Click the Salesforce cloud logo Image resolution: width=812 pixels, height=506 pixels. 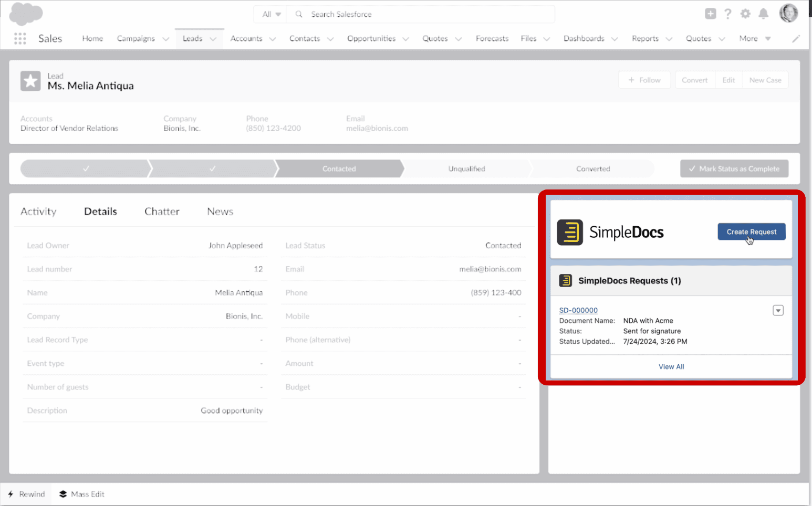[26, 14]
